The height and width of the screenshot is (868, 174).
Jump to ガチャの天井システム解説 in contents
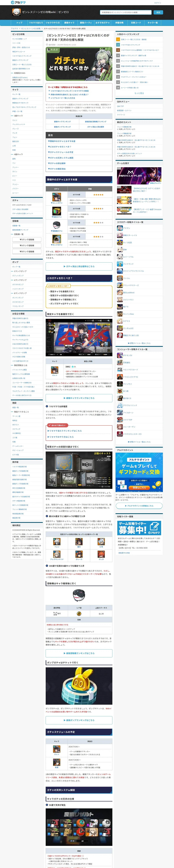[x=61, y=158]
